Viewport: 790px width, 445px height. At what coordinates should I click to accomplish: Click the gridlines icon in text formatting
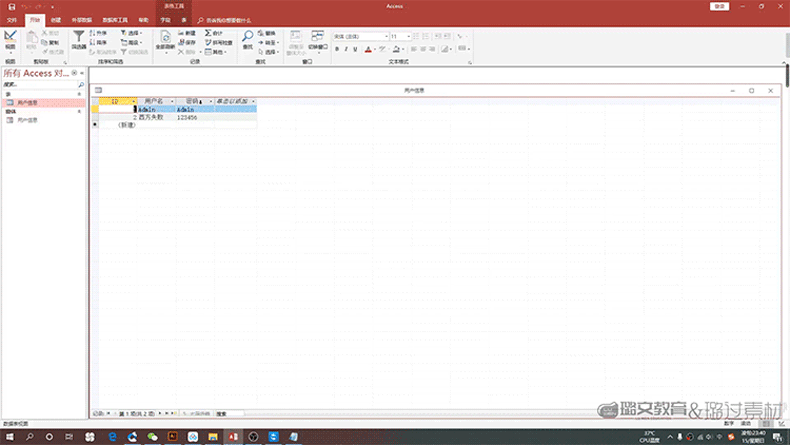(x=464, y=49)
